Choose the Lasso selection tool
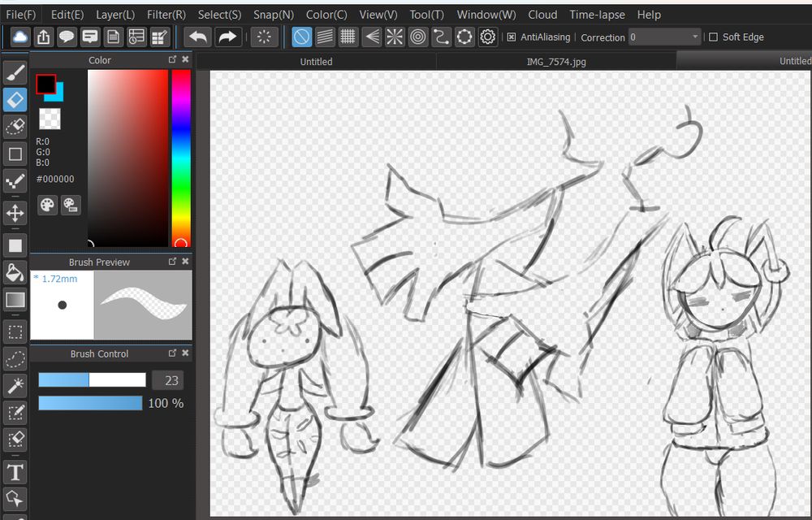812x520 pixels. tap(15, 357)
